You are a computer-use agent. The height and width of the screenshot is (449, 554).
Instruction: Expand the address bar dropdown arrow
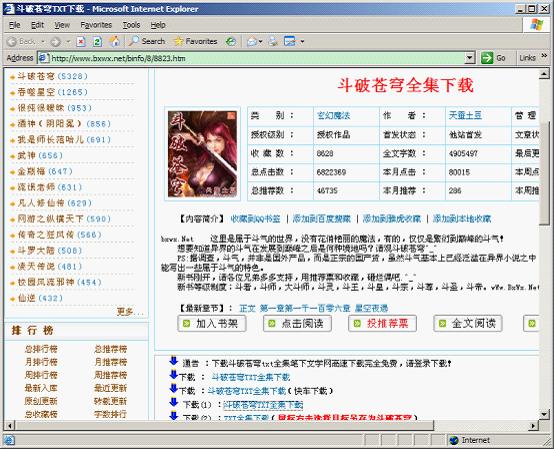[470, 58]
